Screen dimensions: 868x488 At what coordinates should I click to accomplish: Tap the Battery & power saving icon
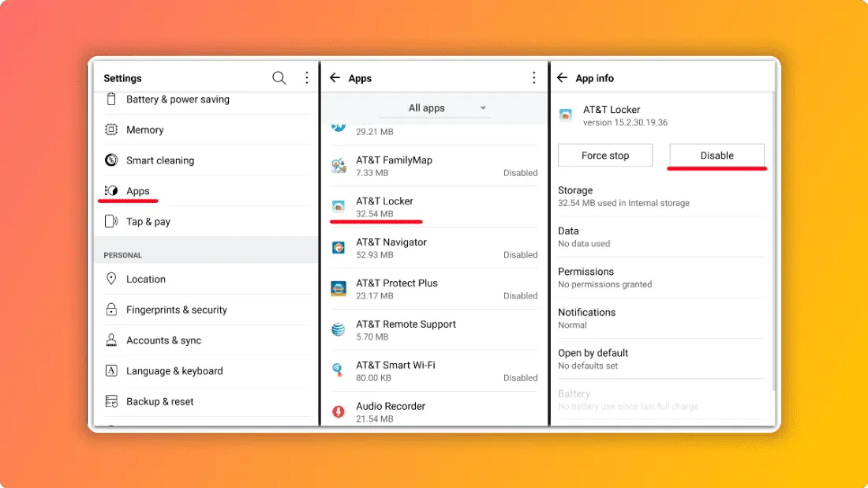(111, 99)
